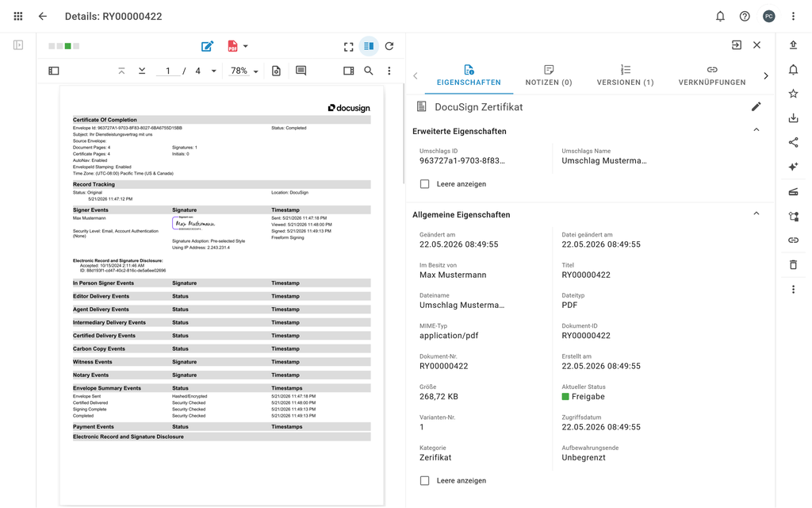Screen dimensions: 812x508
Task: Click the Max Mustermann owner value
Action: click(453, 275)
